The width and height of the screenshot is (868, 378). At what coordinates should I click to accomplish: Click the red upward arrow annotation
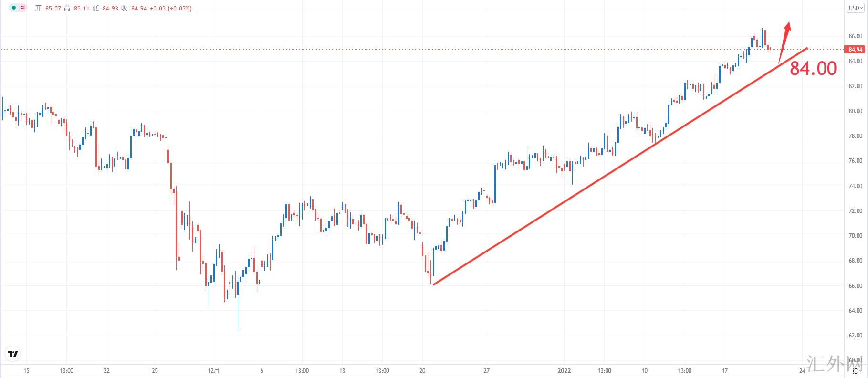(784, 42)
